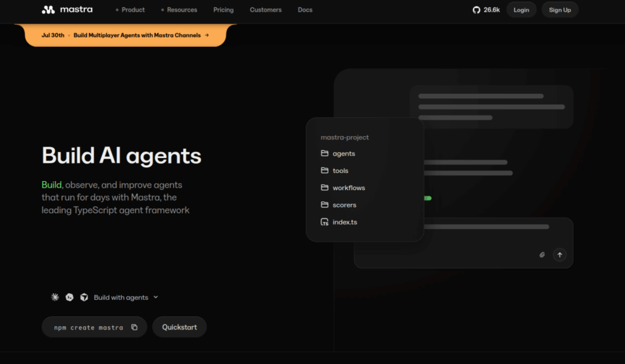The height and width of the screenshot is (364, 625).
Task: Click the npm create mastra command text
Action: coord(89,328)
